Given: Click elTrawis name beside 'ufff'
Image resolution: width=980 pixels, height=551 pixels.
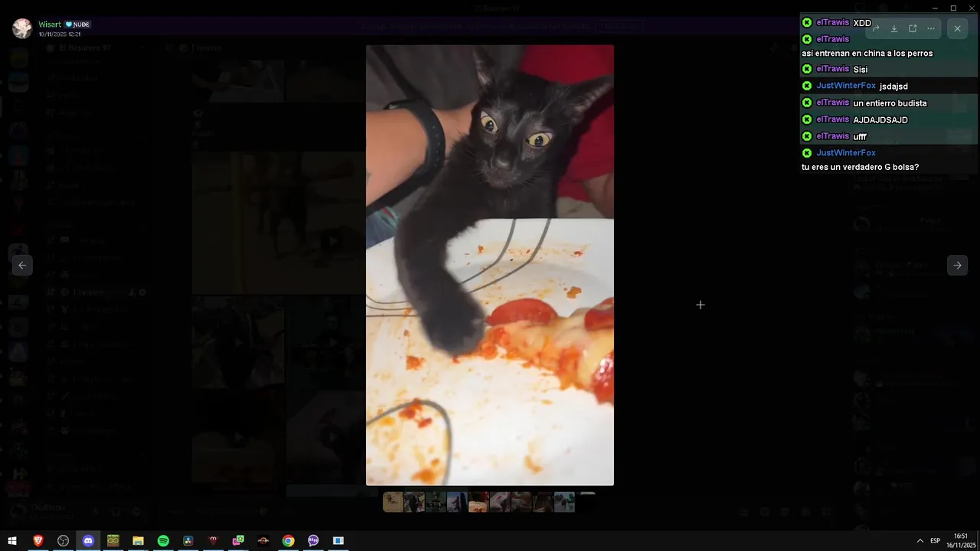Looking at the screenshot, I should pos(833,136).
